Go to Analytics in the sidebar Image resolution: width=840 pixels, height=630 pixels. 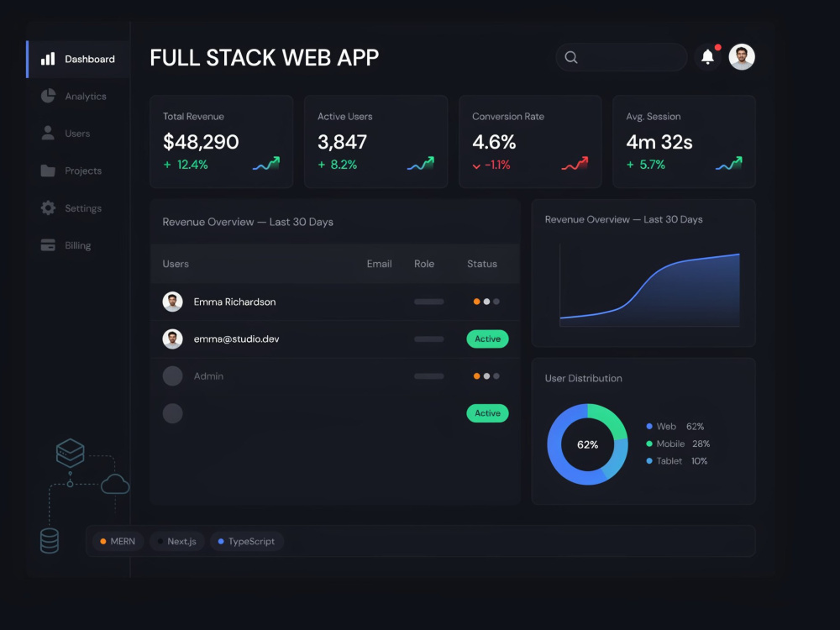coord(78,97)
